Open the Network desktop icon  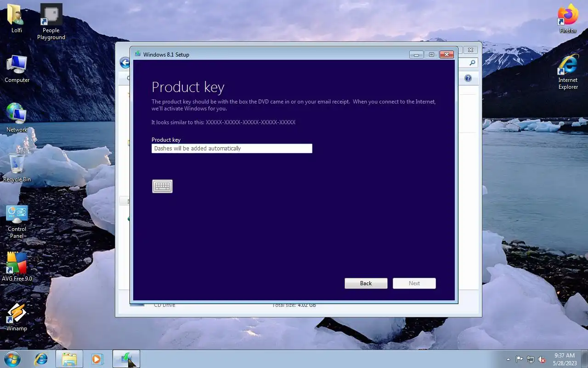pyautogui.click(x=17, y=118)
